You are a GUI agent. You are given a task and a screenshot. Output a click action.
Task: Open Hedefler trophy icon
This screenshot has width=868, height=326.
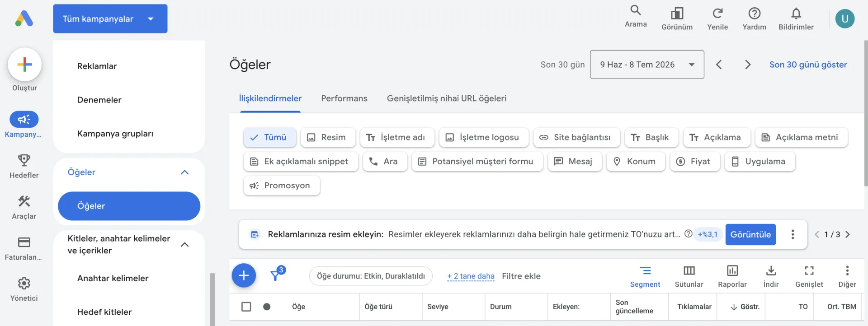24,160
